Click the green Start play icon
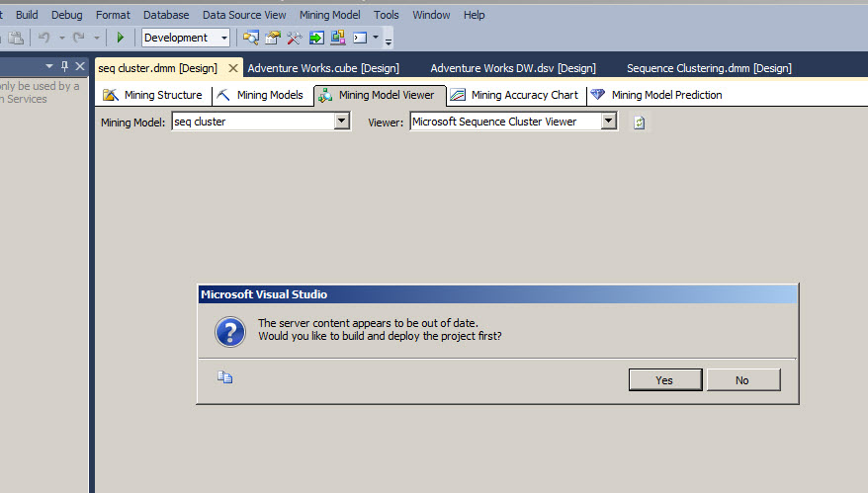The height and width of the screenshot is (493, 868). tap(121, 38)
